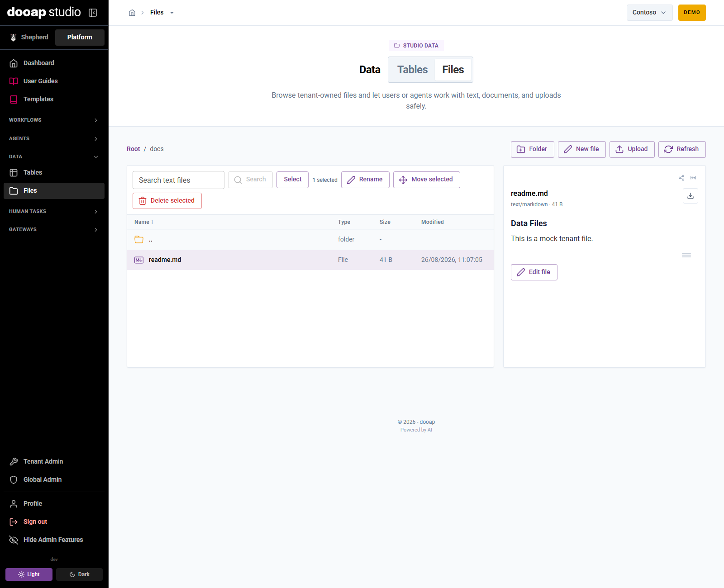Expand the Workflows section
724x588 pixels.
point(54,120)
